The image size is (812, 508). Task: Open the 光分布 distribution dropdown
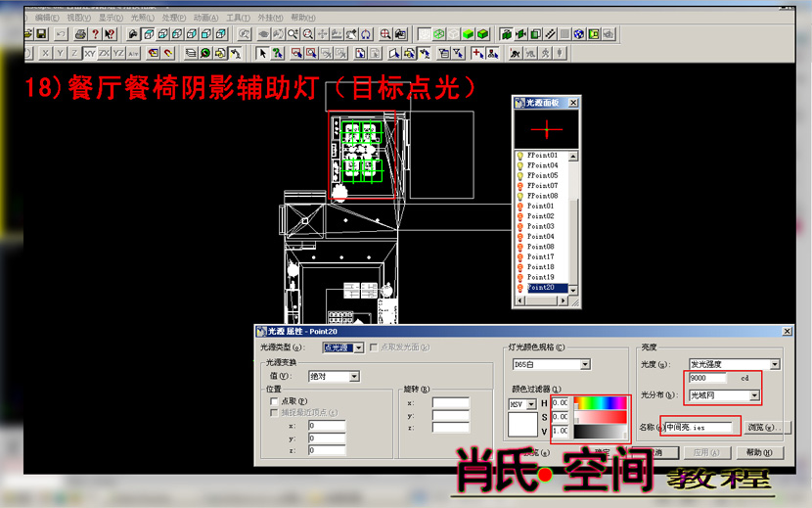724,395
